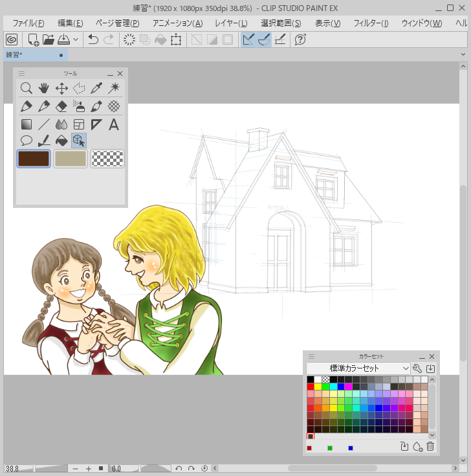Select the Airbrush spray tool
Viewport: 471px width, 476px height.
point(79,106)
